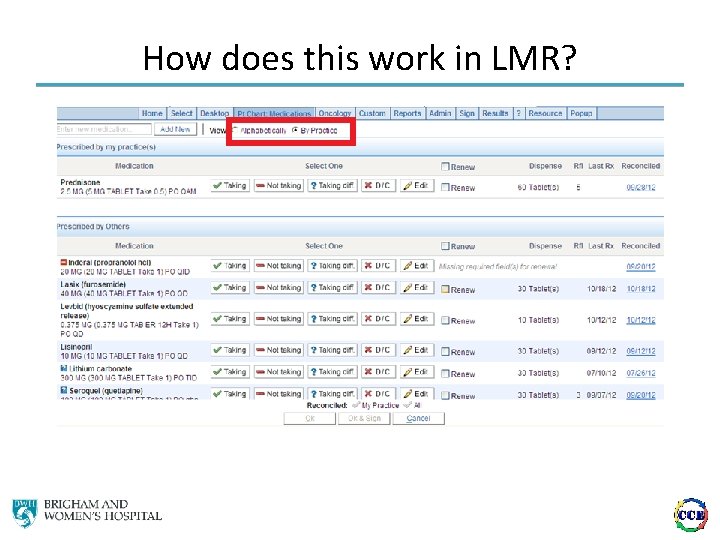Select the Alphabetically view radio button
720x540 pixels.
point(236,130)
